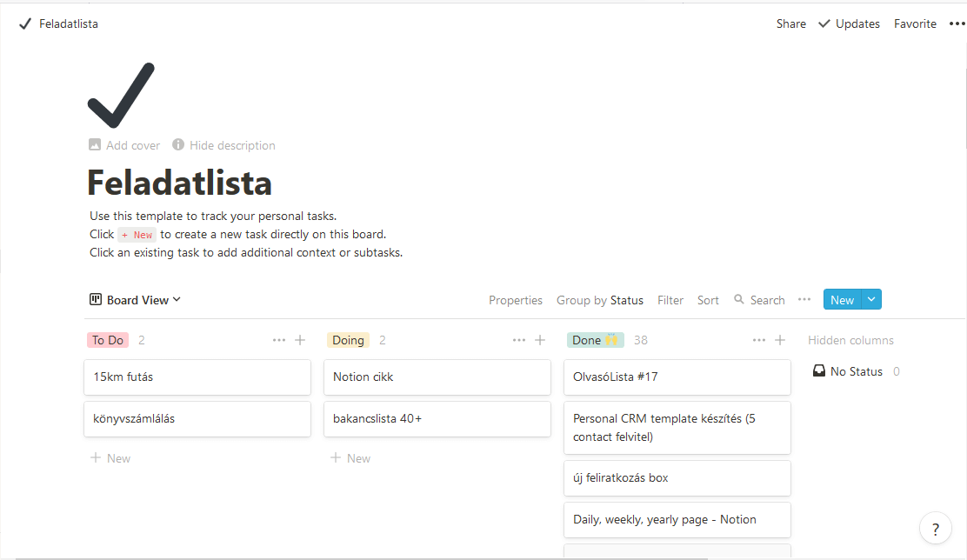Open the könyvszámlálás card
967x560 pixels.
pos(197,419)
